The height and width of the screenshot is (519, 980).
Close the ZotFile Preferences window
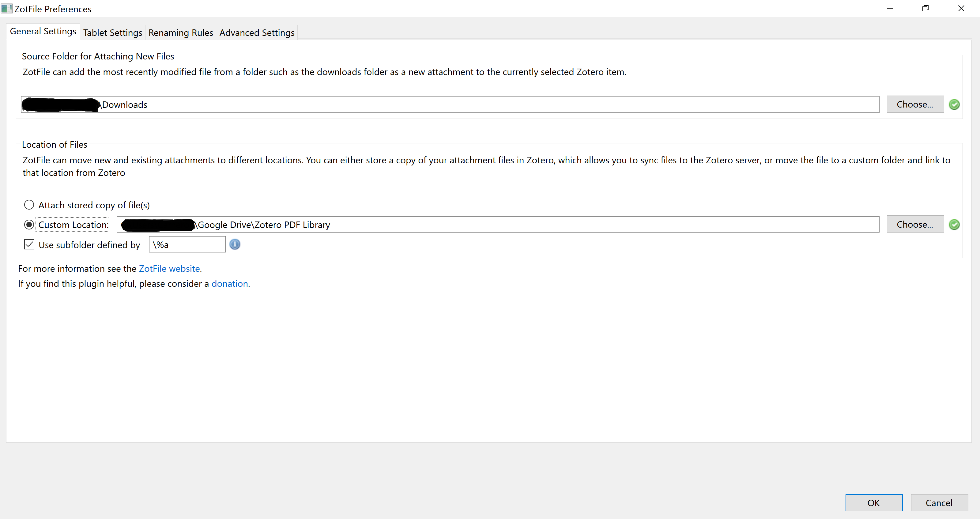point(961,8)
